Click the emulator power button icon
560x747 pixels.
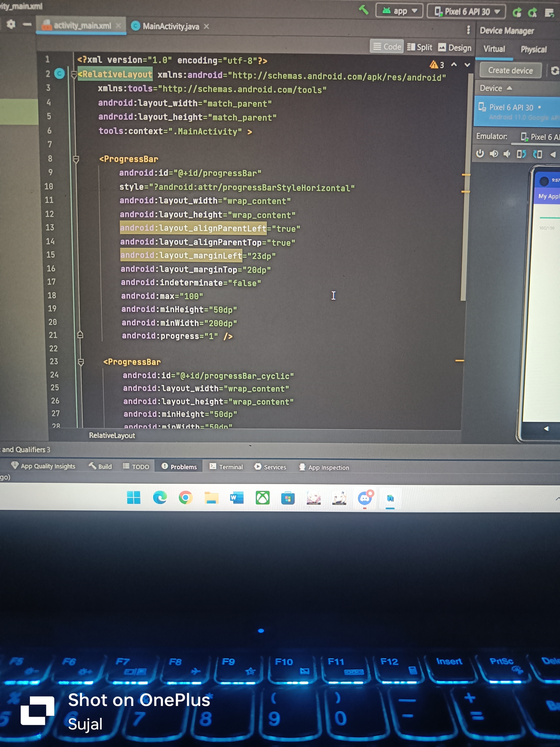pyautogui.click(x=480, y=154)
